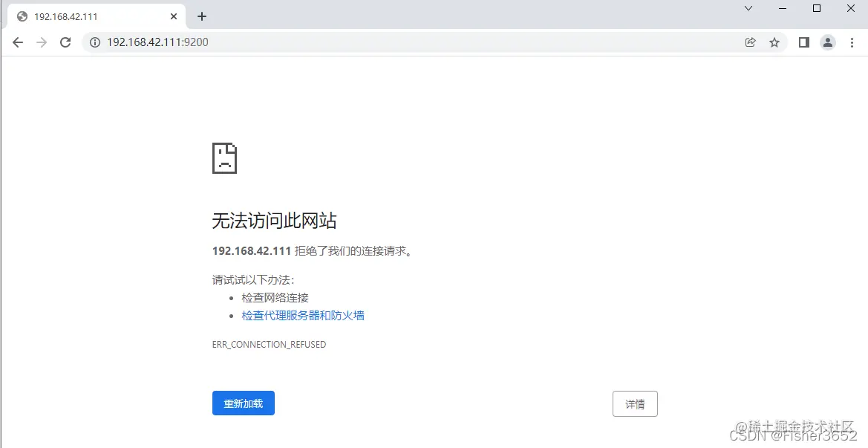The width and height of the screenshot is (868, 448).
Task: Open the side panel icon
Action: pyautogui.click(x=803, y=42)
